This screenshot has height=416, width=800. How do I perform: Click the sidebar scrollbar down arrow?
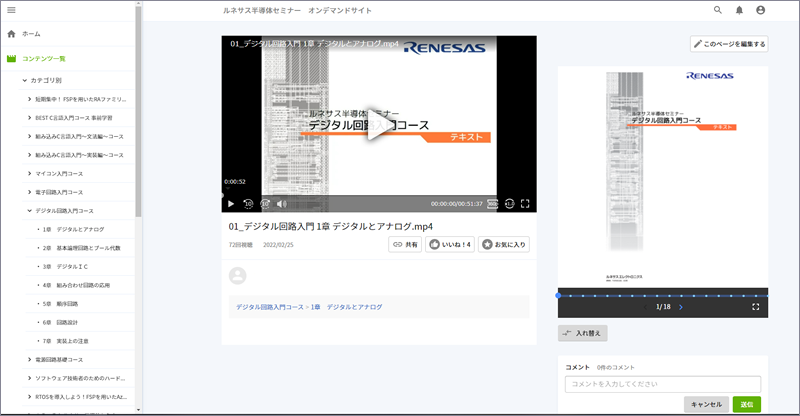point(138,409)
